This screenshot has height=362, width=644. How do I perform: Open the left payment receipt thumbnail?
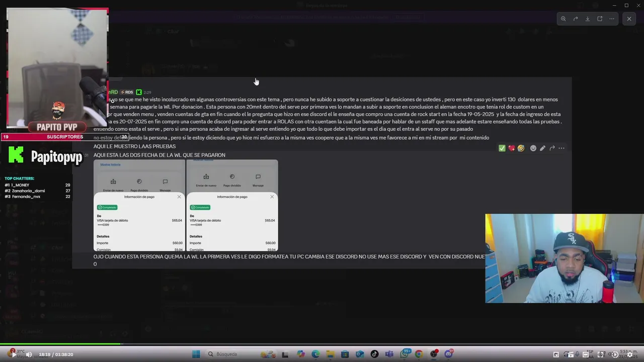(x=139, y=205)
